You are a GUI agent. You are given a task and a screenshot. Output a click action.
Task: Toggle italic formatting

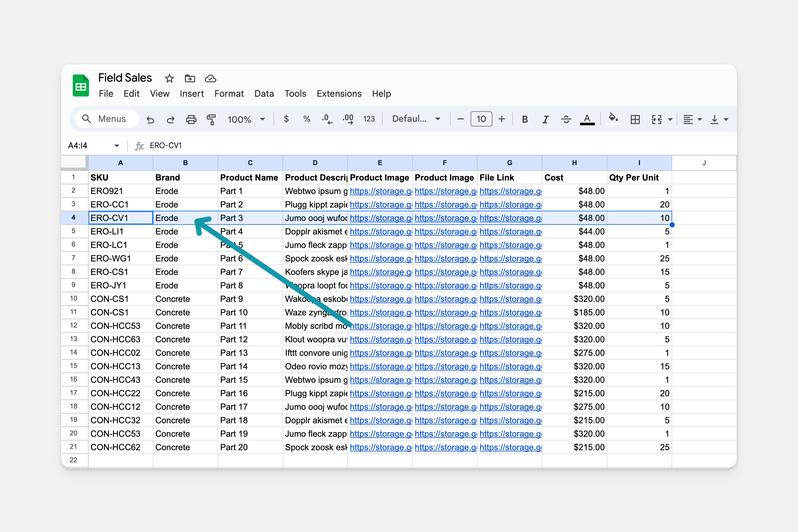[545, 119]
